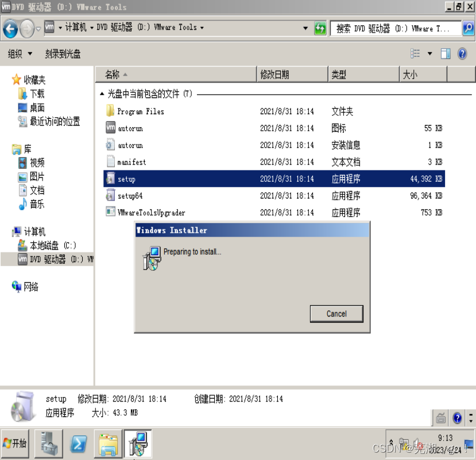The image size is (476, 460).
Task: Select the Windows Installer taskbar icon
Action: click(138, 443)
